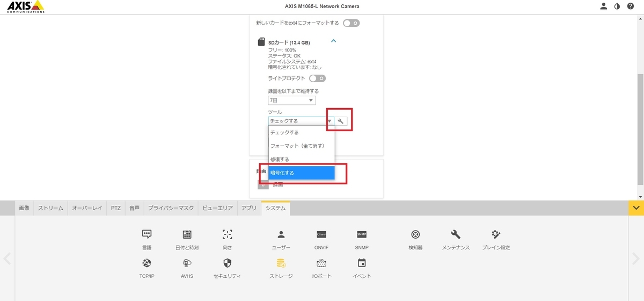The image size is (644, 301).
Task: Click the wrench button next to tools dropdown
Action: coord(340,121)
